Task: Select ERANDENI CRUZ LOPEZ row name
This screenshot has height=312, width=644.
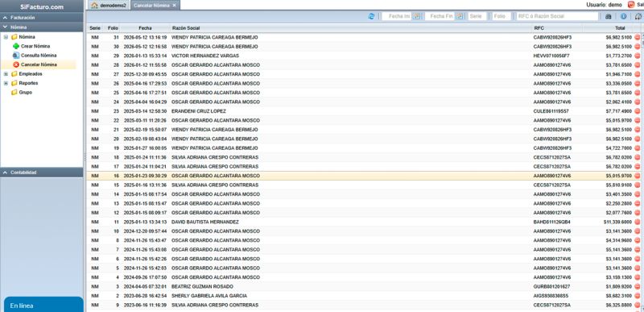Action: pos(198,111)
